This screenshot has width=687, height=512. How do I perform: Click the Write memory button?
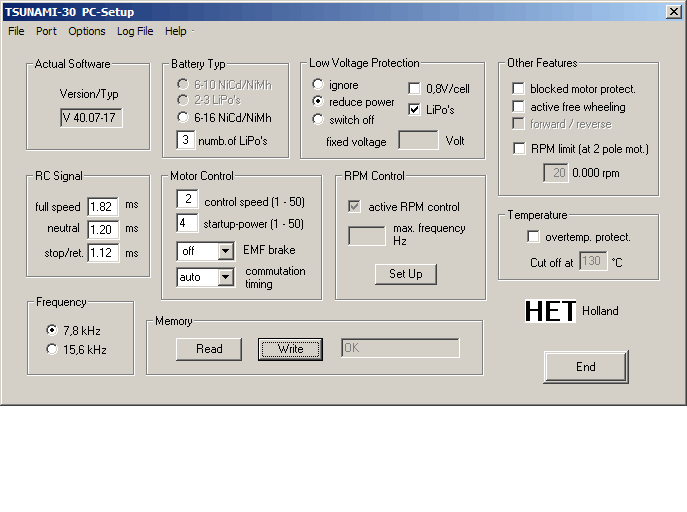(290, 349)
